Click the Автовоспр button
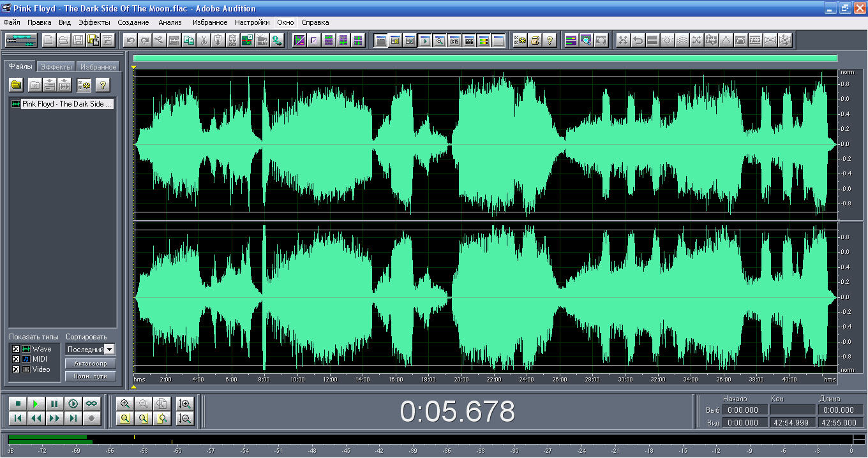The height and width of the screenshot is (458, 868). (90, 364)
